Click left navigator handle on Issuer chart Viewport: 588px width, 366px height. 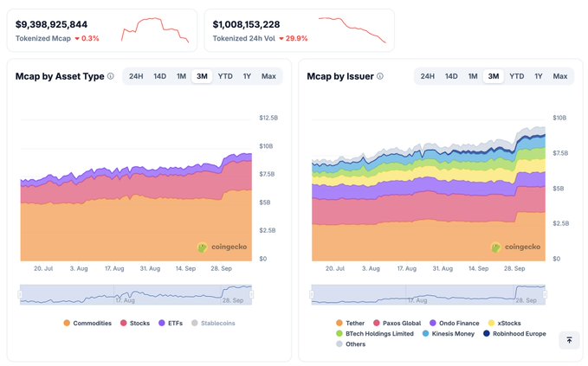point(312,294)
